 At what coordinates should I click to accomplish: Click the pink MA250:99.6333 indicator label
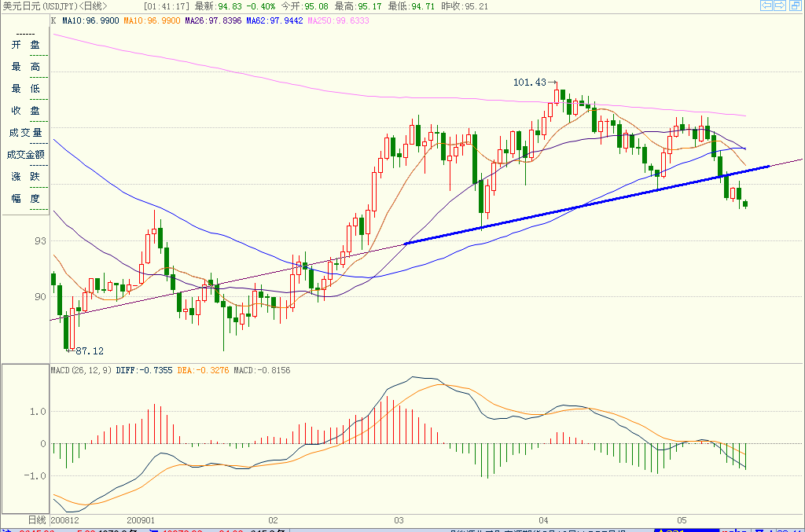pyautogui.click(x=338, y=20)
